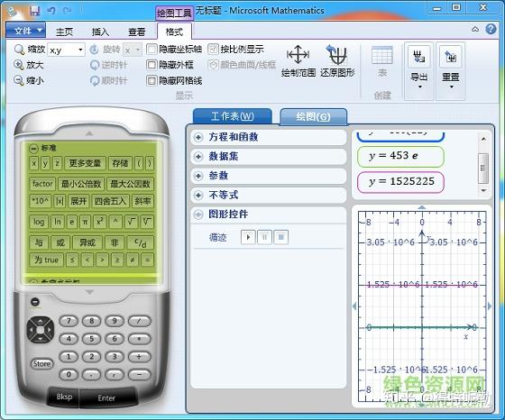This screenshot has width=505, height=420.
Task: Click the 还原图形 restore graph icon
Action: click(337, 54)
